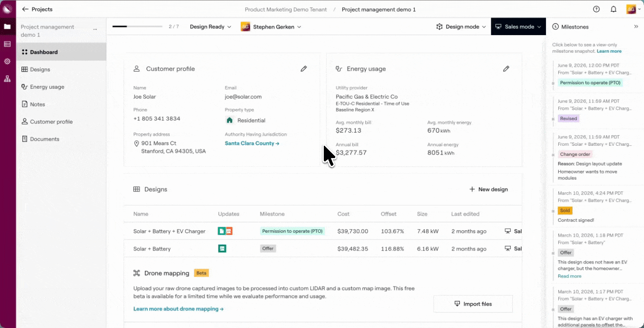
Task: Click the Milestones clock icon
Action: point(556,27)
